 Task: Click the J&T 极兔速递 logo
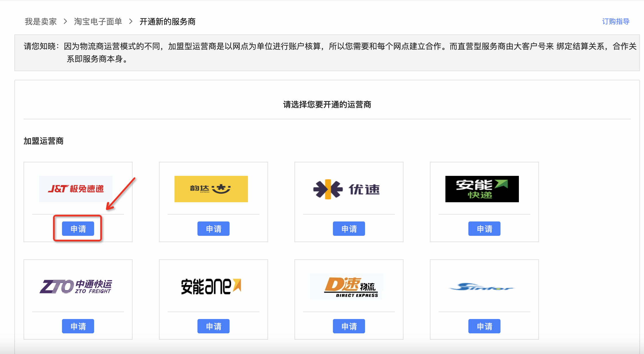[76, 189]
